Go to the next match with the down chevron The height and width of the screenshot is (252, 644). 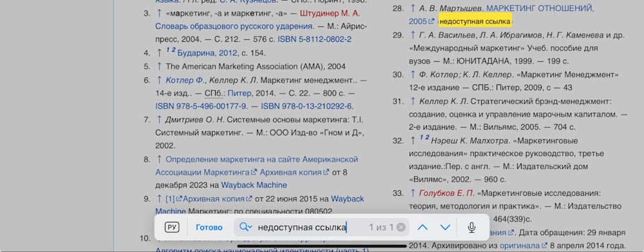pyautogui.click(x=445, y=228)
